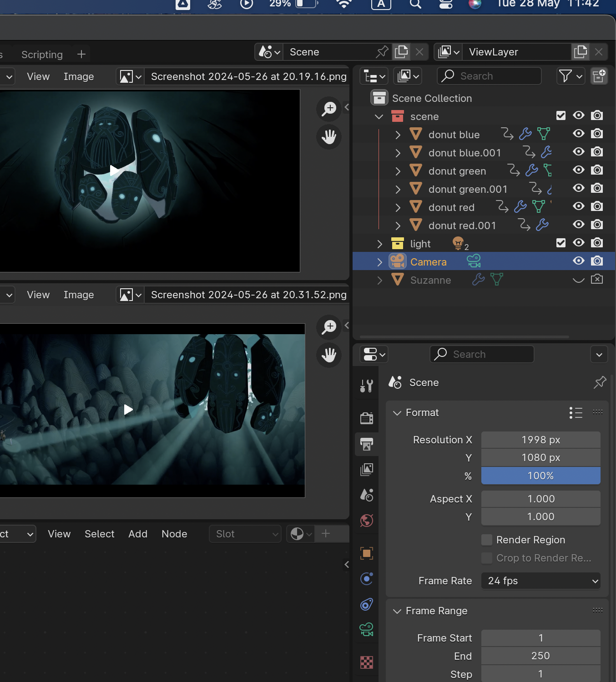
Task: Click zoom tool in upper image editor
Action: 329,109
